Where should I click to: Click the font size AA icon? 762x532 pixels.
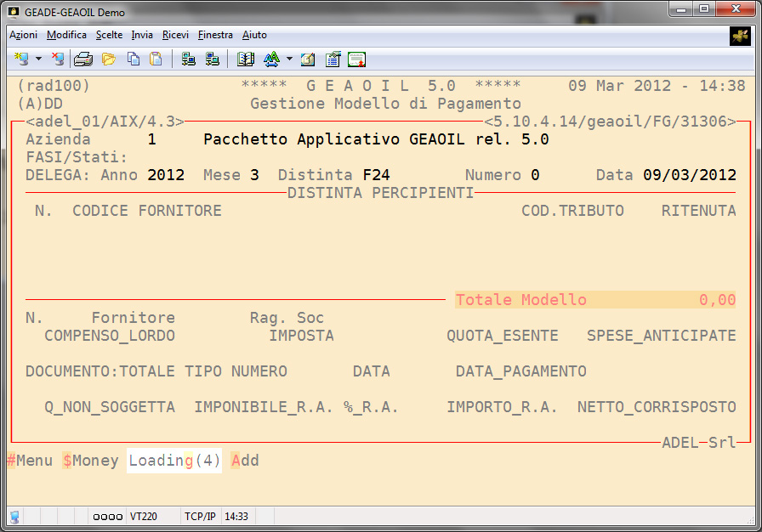271,59
